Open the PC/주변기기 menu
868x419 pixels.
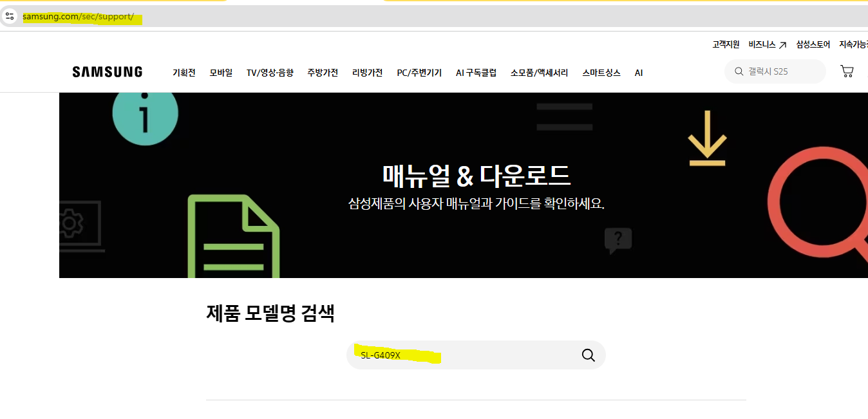click(419, 73)
